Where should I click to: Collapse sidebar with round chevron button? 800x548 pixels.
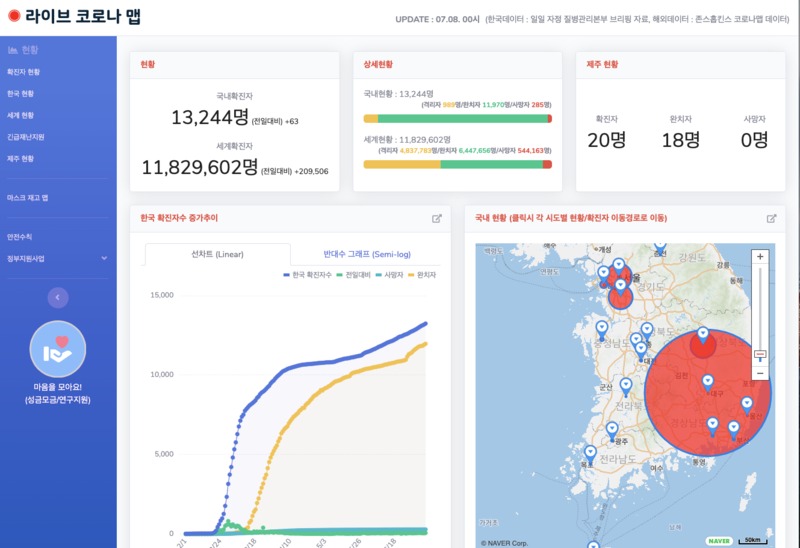pyautogui.click(x=58, y=297)
